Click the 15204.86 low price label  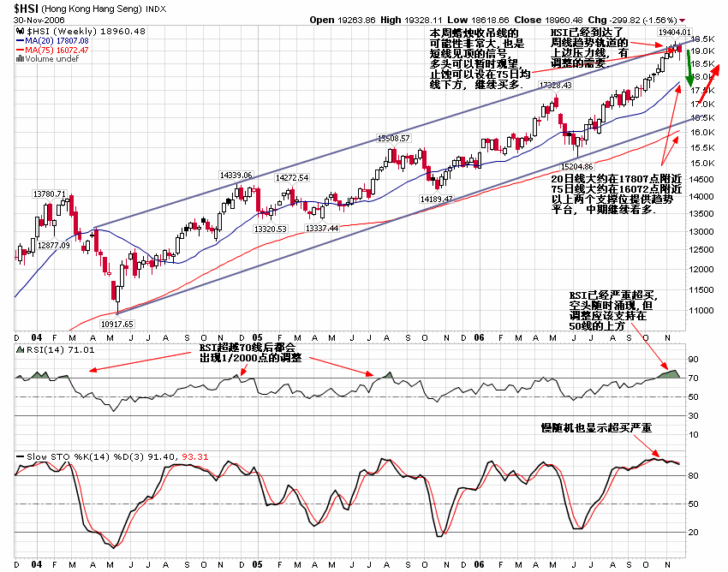[x=576, y=166]
